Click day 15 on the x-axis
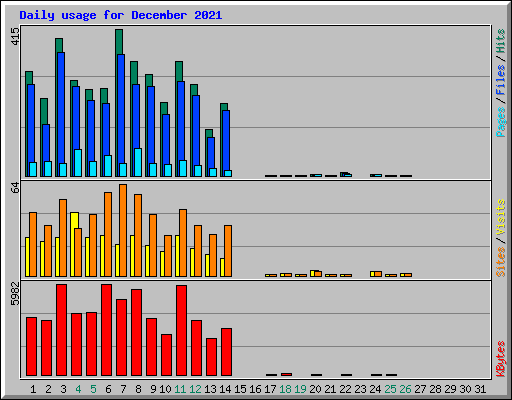The height and width of the screenshot is (400, 512). [x=240, y=389]
